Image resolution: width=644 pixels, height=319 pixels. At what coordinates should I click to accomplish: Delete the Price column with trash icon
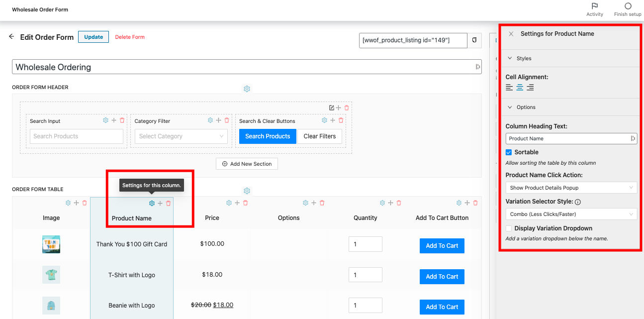[x=245, y=203]
